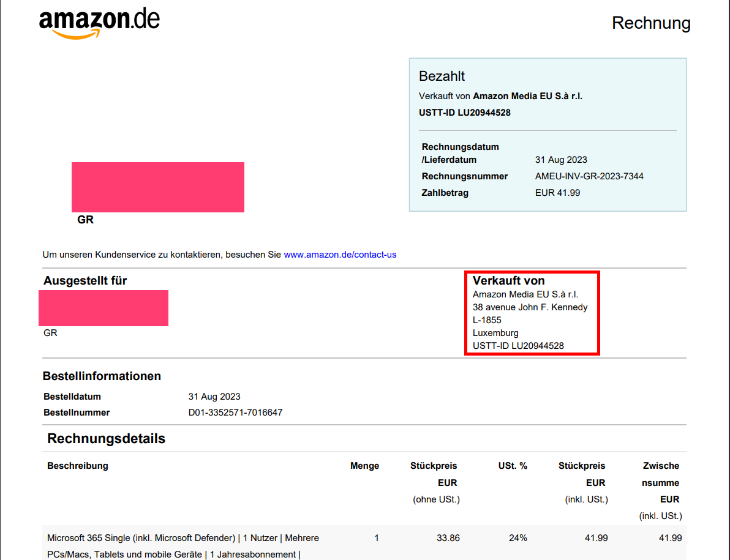Select the unit price 33.86 cell
730x560 pixels.
click(x=448, y=538)
